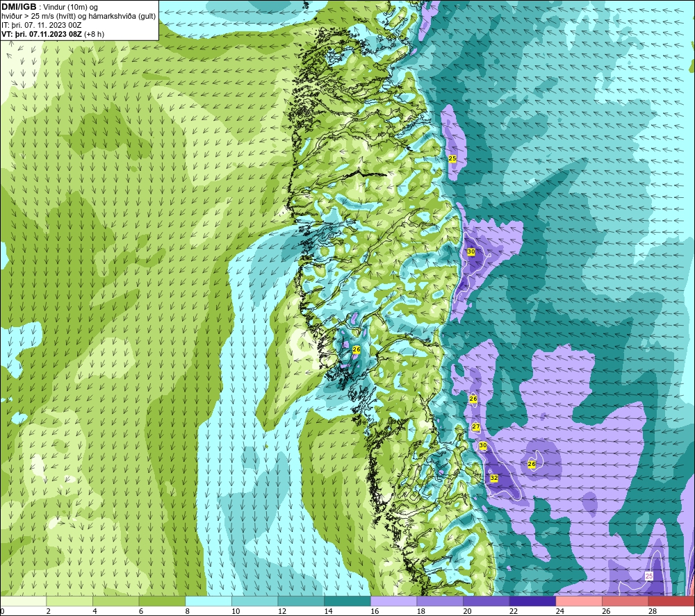Click the legend scale value 10
Screen dimensions: 695x616
click(236, 611)
